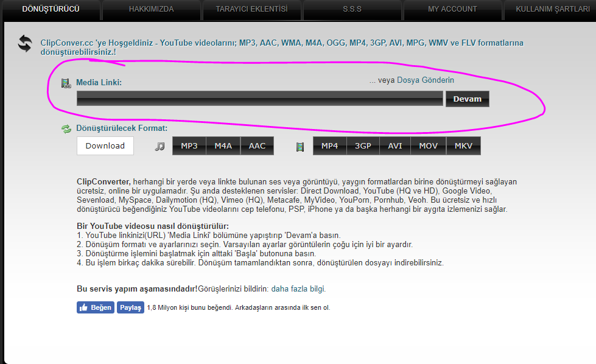The width and height of the screenshot is (596, 364).
Task: Click the Media Linki label
Action: [x=99, y=82]
